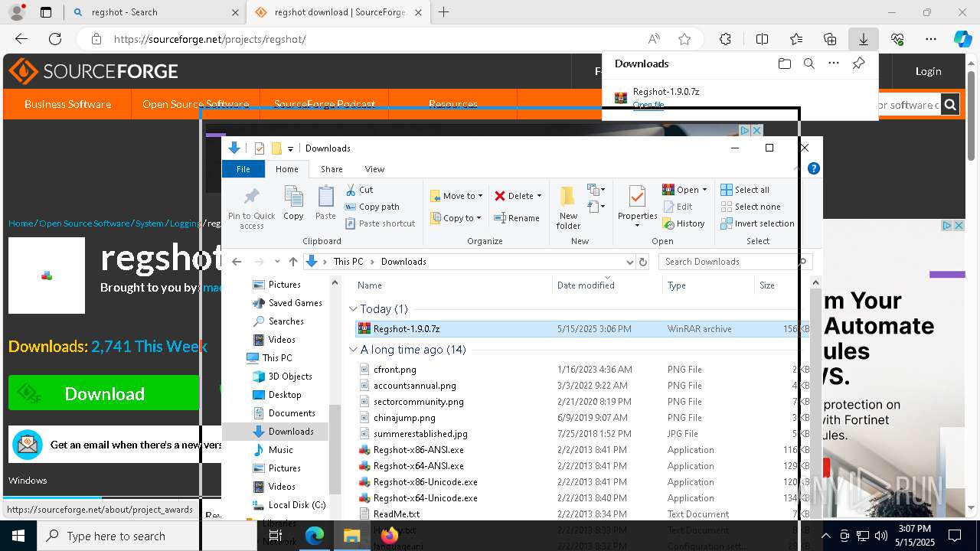Open more options in Downloads popup
This screenshot has width=980, height=551.
[834, 64]
